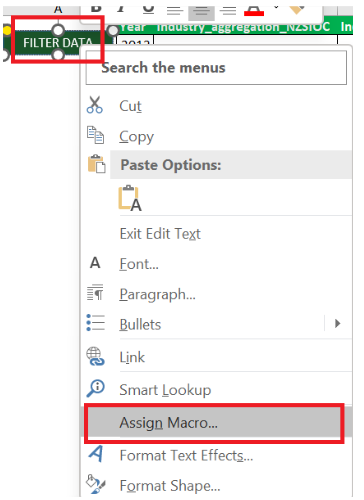
Task: Select column A header
Action: click(58, 9)
